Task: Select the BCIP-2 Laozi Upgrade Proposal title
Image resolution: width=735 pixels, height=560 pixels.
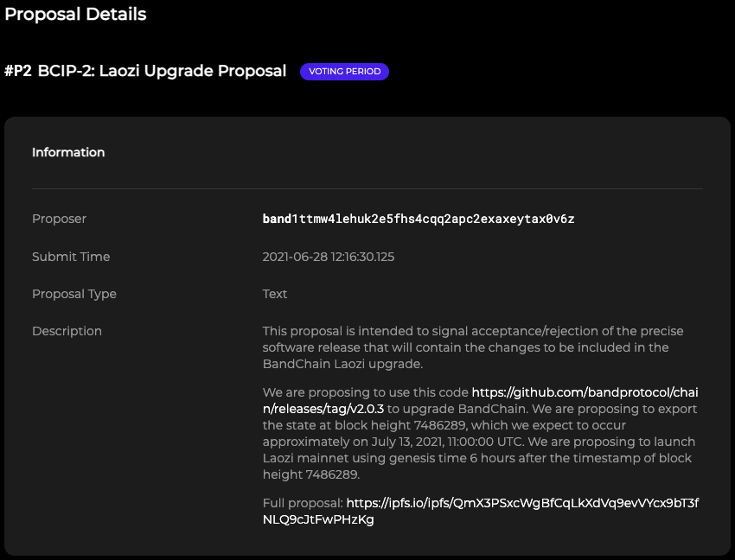Action: (162, 71)
